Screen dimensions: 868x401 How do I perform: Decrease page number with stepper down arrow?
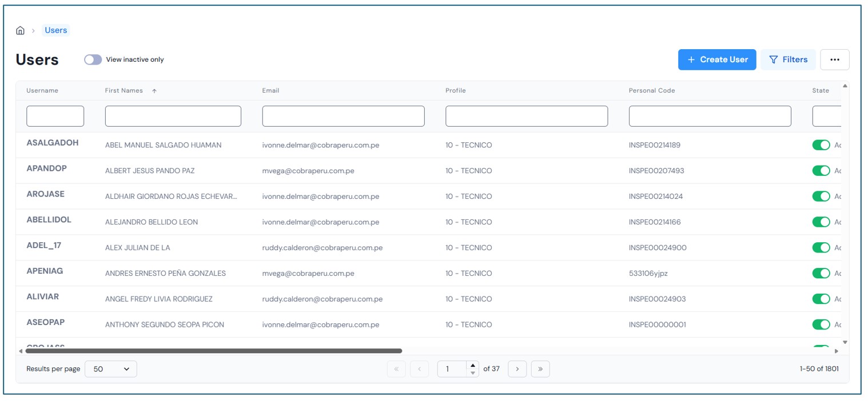(x=472, y=373)
